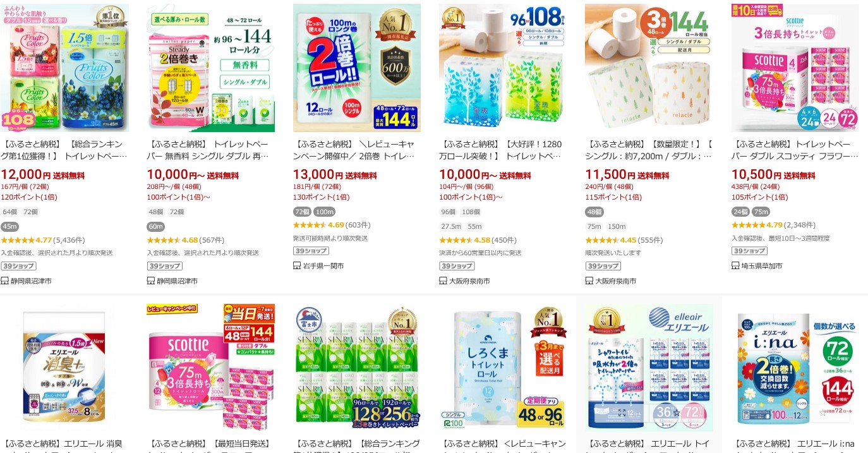The image size is (868, 453).
Task: Select the 60m length tag under Steady item
Action: (155, 226)
